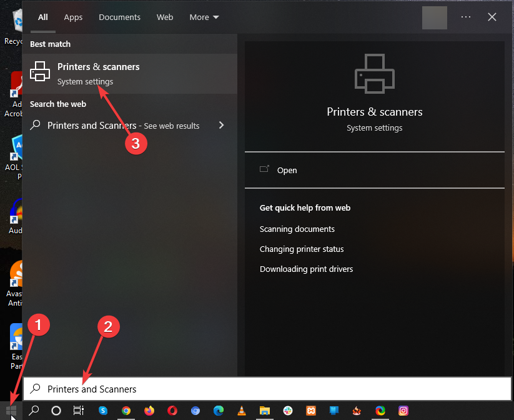Launch Instagram from the taskbar

tap(403, 411)
